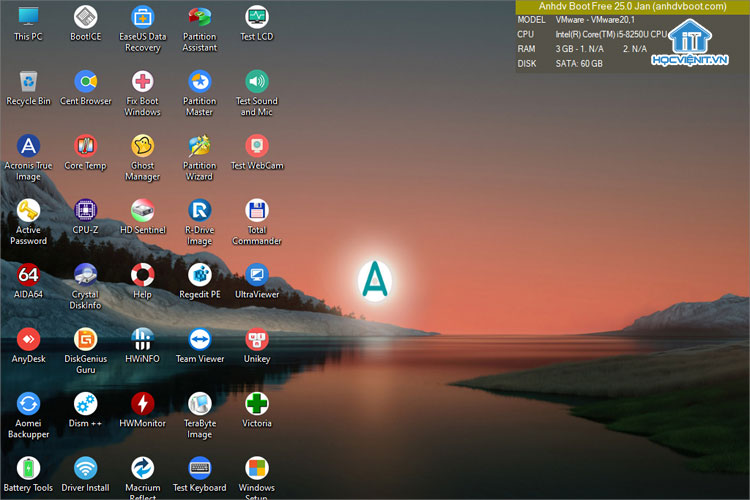Click the RAM 3 GB info line

click(x=582, y=49)
